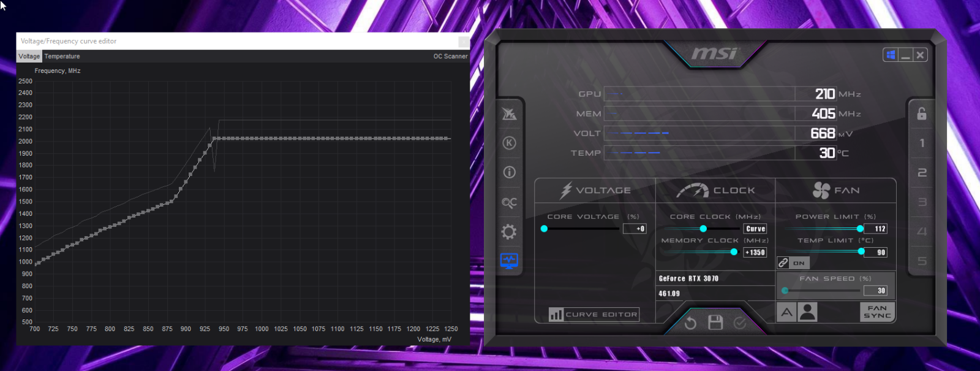Click the Fan Speed slider handle
980x371 pixels.
pos(785,291)
